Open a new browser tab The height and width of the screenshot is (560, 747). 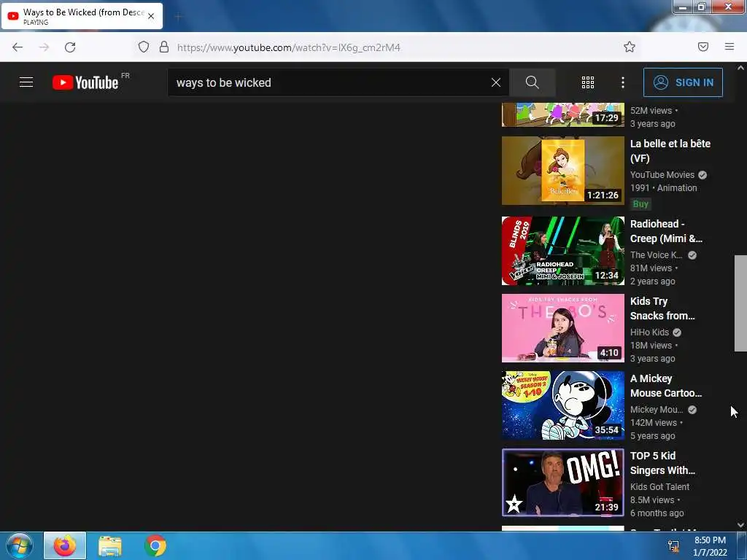pyautogui.click(x=178, y=17)
